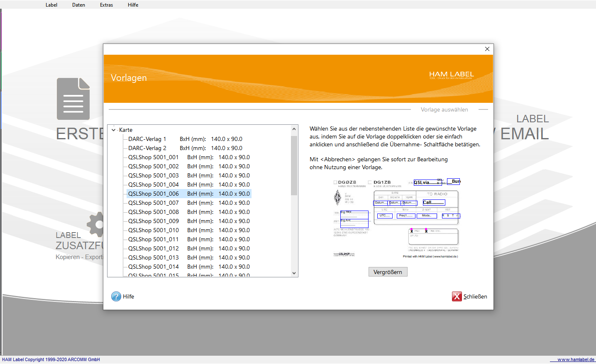The height and width of the screenshot is (364, 596).
Task: Open the Daten menu
Action: click(78, 5)
